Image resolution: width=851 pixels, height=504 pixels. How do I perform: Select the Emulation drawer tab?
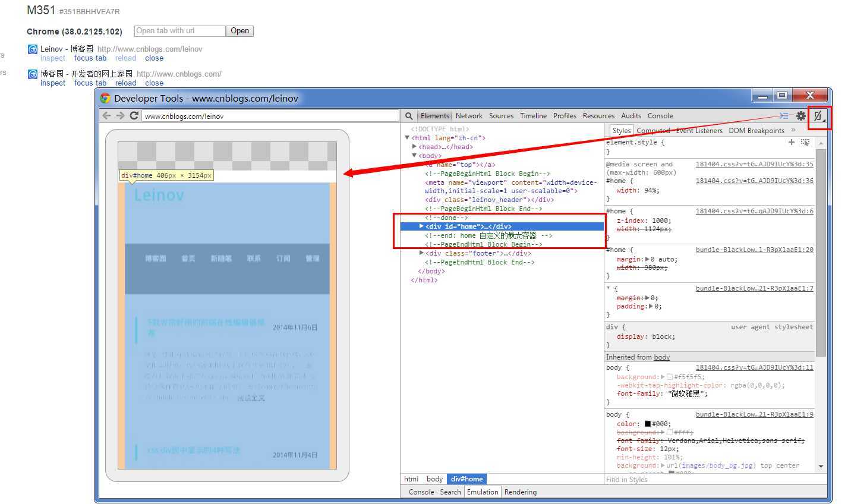coord(483,492)
